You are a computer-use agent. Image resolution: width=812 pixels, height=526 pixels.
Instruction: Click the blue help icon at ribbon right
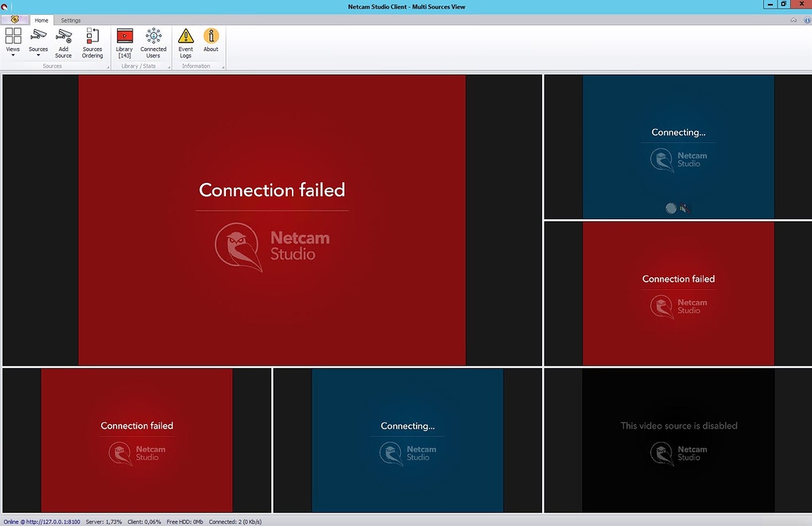[807, 20]
